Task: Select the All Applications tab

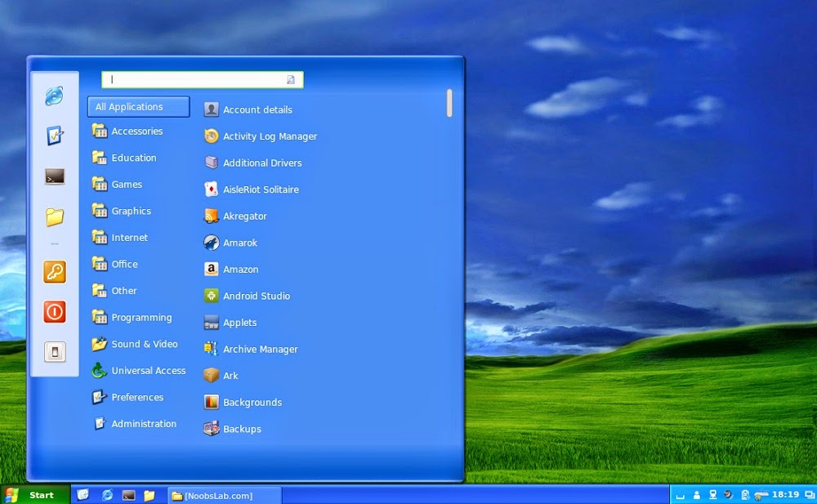Action: [x=137, y=106]
